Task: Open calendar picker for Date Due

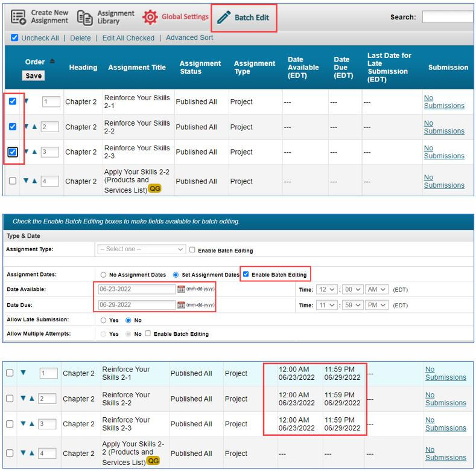Action: point(181,305)
